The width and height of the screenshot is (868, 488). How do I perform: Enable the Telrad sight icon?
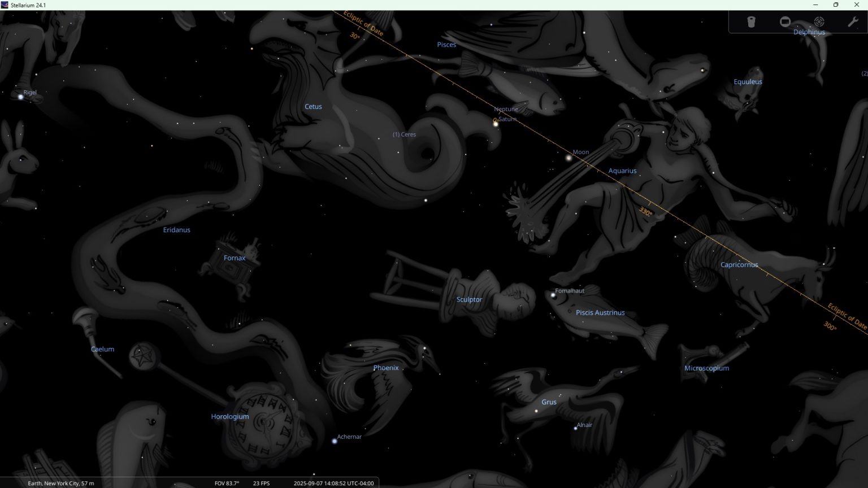point(819,22)
